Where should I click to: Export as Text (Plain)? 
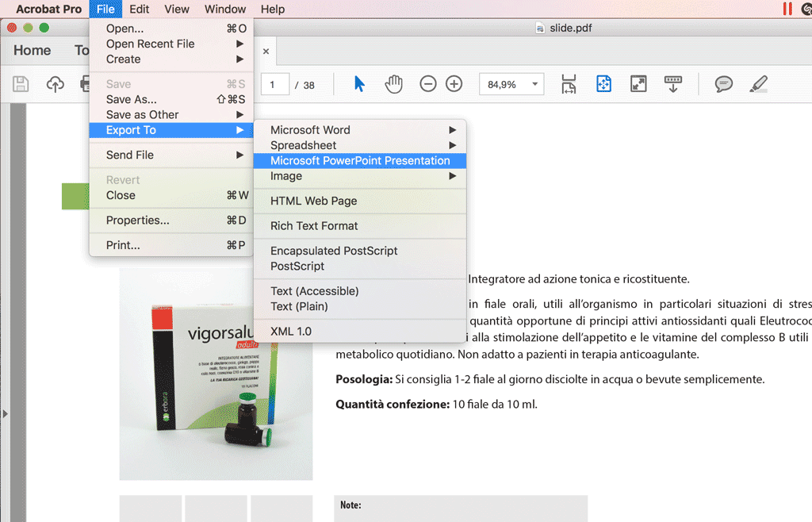(360, 306)
